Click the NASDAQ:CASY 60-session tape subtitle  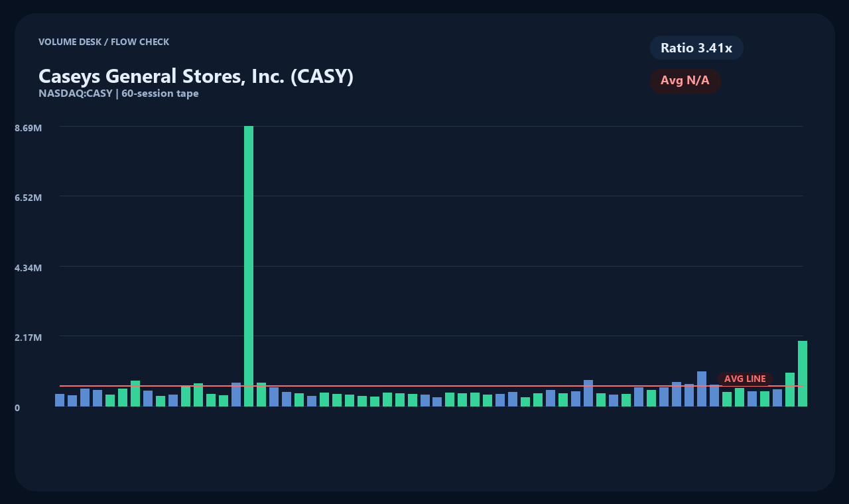coord(119,94)
